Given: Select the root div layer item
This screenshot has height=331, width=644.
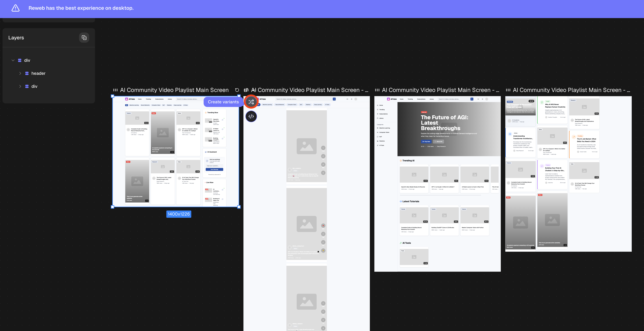Looking at the screenshot, I should (27, 60).
